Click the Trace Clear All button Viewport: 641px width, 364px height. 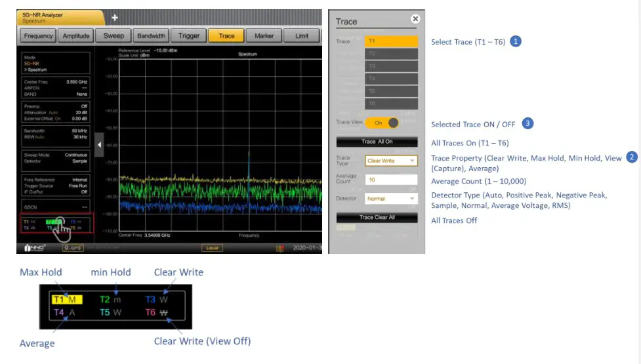tap(377, 217)
